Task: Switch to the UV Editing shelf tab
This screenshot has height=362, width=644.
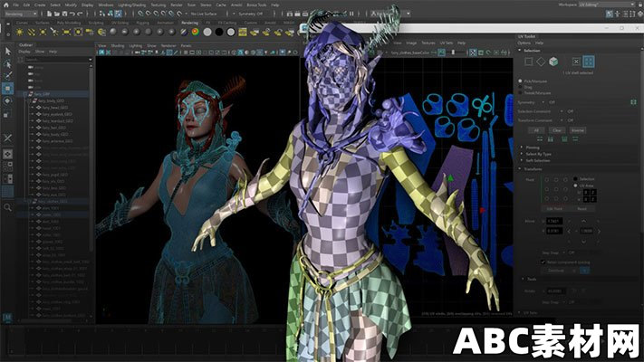Action: [120, 23]
